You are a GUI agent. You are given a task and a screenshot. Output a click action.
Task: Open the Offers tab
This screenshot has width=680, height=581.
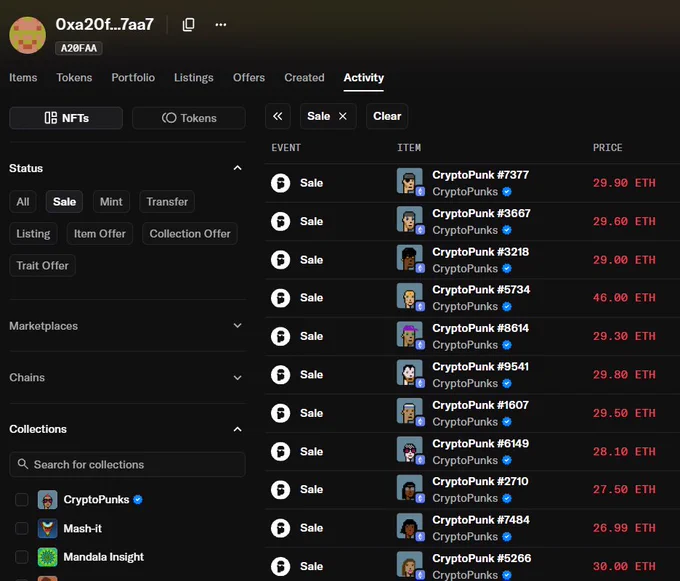[x=249, y=78]
